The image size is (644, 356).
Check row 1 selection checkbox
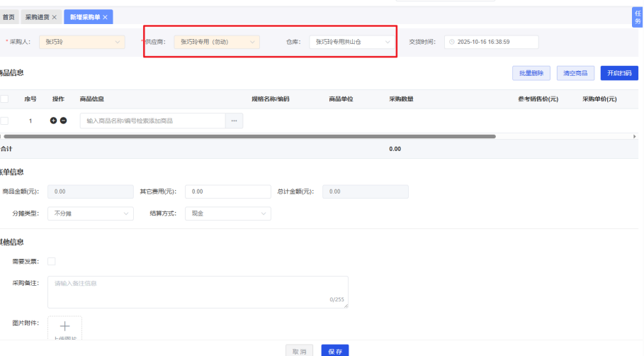click(4, 121)
